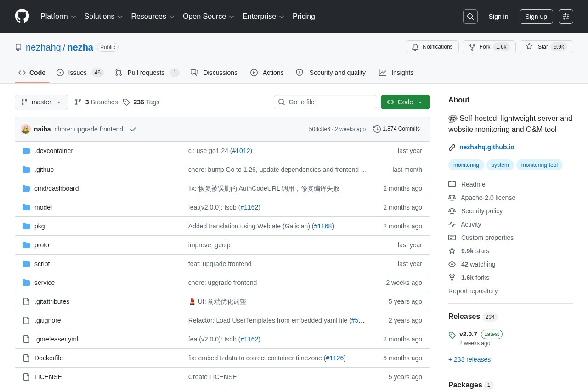
Task: Open appearance settings icon beside Sign up
Action: click(x=565, y=17)
